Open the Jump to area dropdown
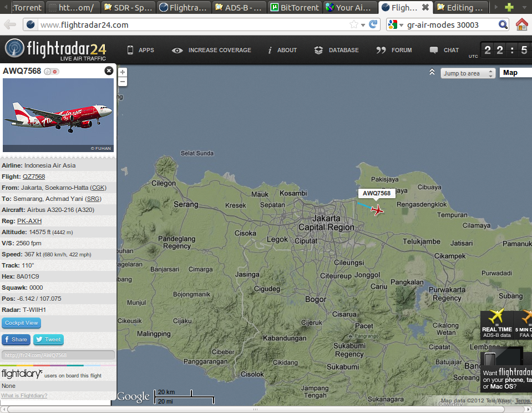This screenshot has height=413, width=532. click(x=468, y=73)
